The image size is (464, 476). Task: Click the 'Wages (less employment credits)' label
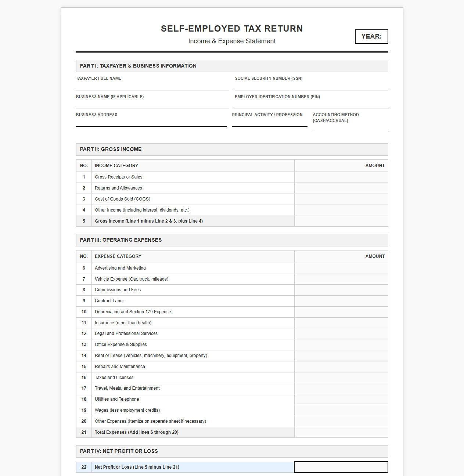point(127,410)
